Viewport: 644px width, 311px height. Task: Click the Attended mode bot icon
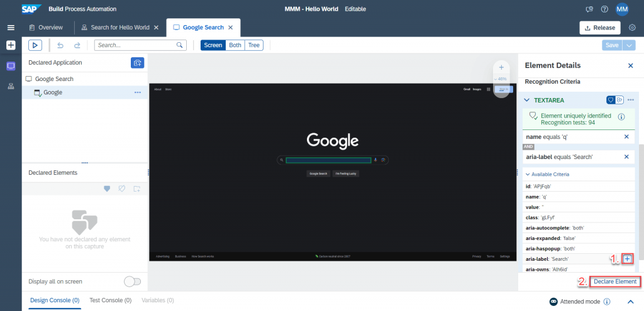click(553, 302)
